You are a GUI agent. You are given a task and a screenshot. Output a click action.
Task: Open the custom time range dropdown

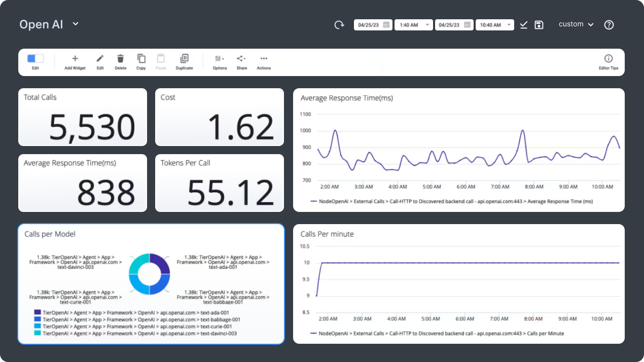point(576,24)
